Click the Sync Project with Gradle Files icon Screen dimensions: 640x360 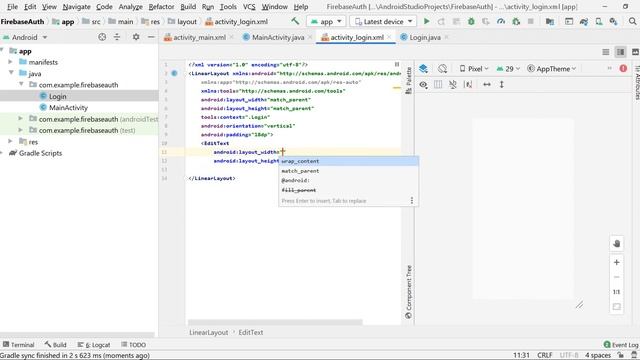tap(584, 21)
